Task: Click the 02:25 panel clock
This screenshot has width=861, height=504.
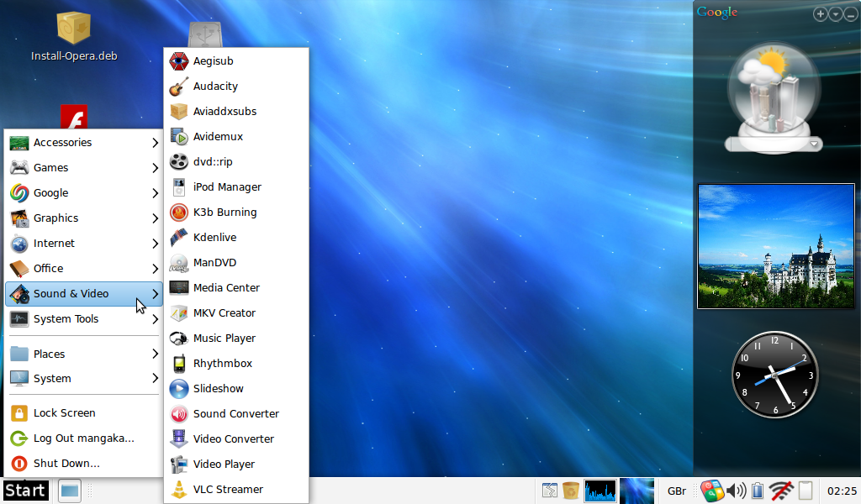Action: tap(841, 491)
